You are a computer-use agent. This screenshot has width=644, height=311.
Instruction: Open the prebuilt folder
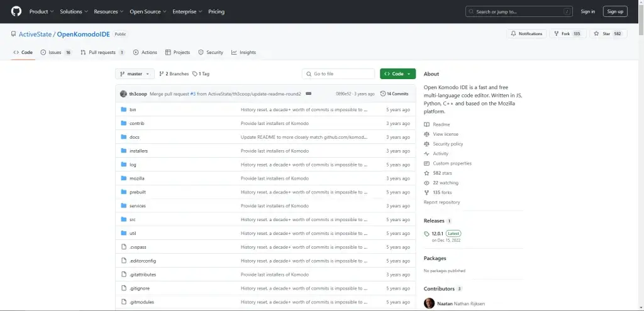[138, 192]
